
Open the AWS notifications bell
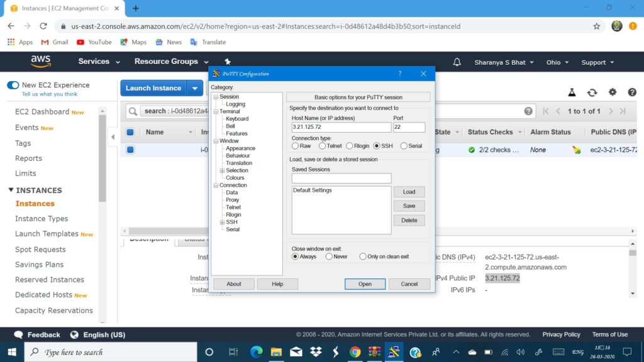click(x=457, y=62)
